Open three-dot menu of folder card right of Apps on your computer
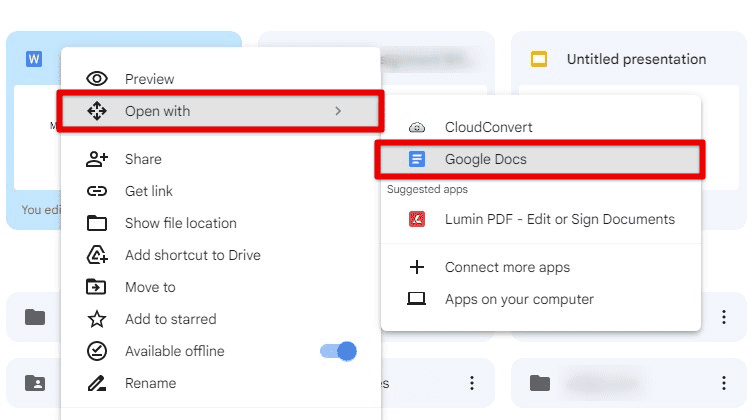Viewport: 755px width, 420px height. (724, 317)
